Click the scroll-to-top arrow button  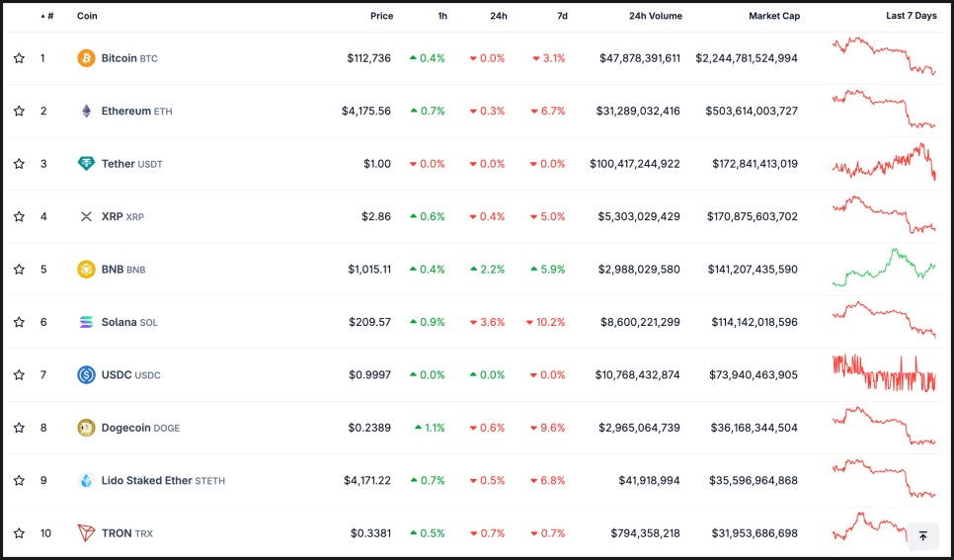click(x=923, y=536)
